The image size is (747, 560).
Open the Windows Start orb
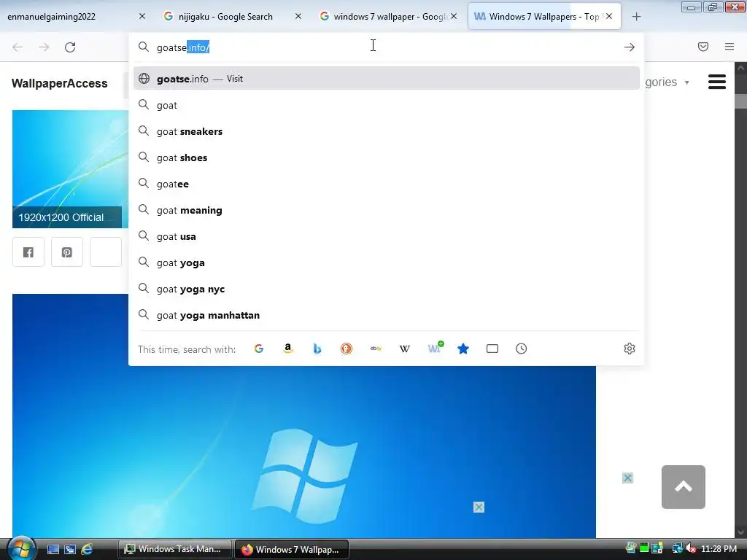[21, 548]
